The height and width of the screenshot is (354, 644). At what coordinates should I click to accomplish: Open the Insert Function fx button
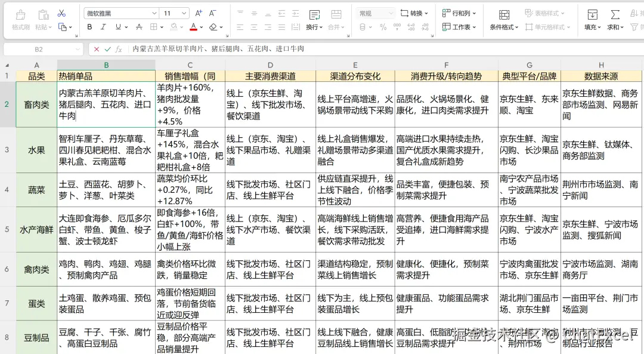coord(119,49)
